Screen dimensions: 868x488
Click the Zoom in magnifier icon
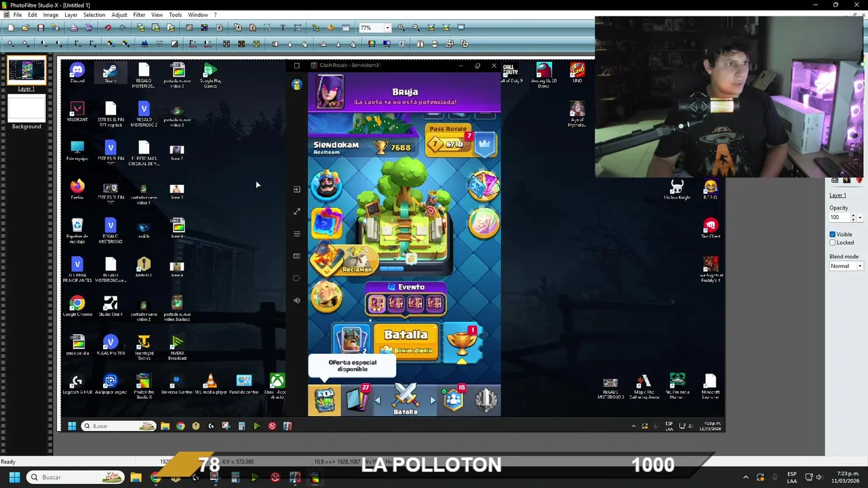pyautogui.click(x=401, y=27)
